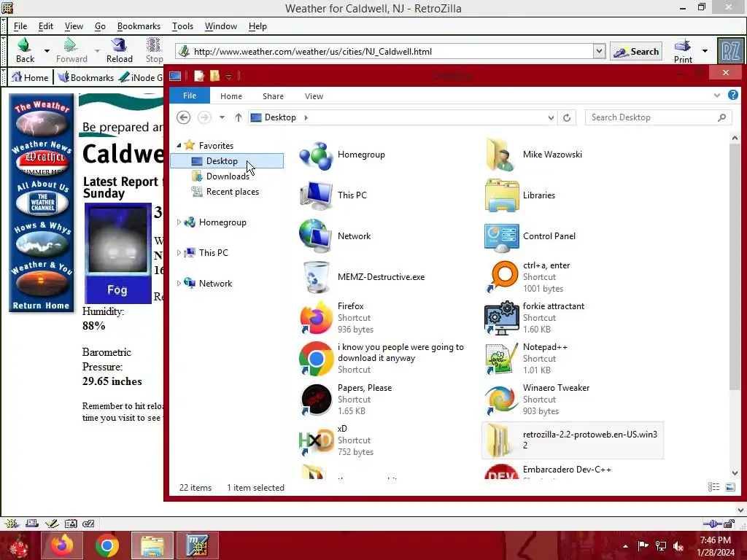This screenshot has width=747, height=560.
Task: Open the address bar previous locations dropdown
Action: coord(551,117)
